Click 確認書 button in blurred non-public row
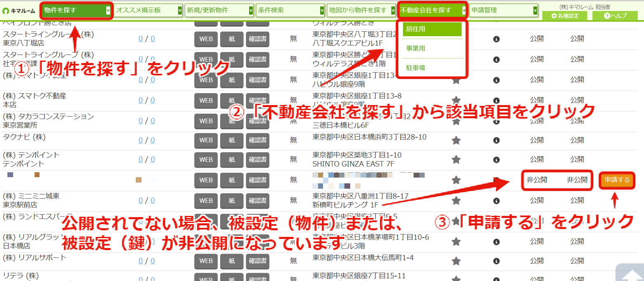 (x=258, y=180)
